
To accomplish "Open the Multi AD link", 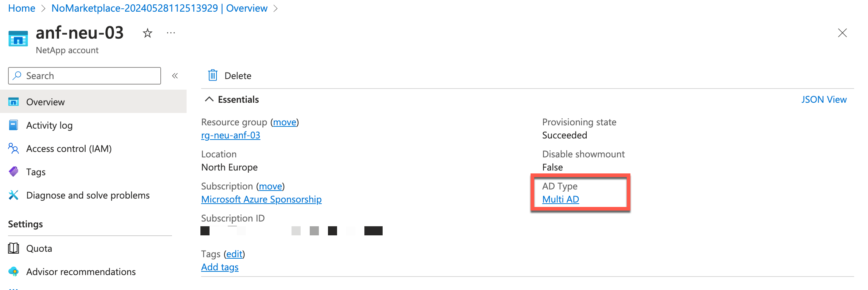I will pyautogui.click(x=560, y=199).
